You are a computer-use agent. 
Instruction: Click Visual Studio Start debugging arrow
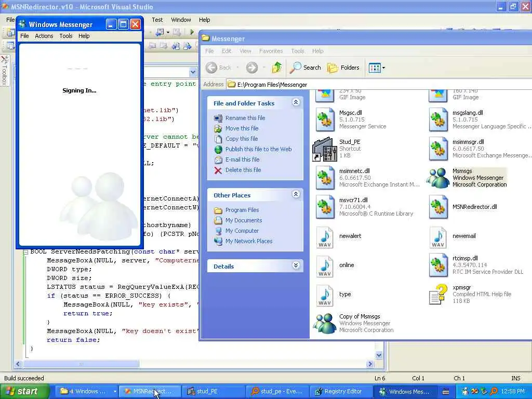coord(192,32)
